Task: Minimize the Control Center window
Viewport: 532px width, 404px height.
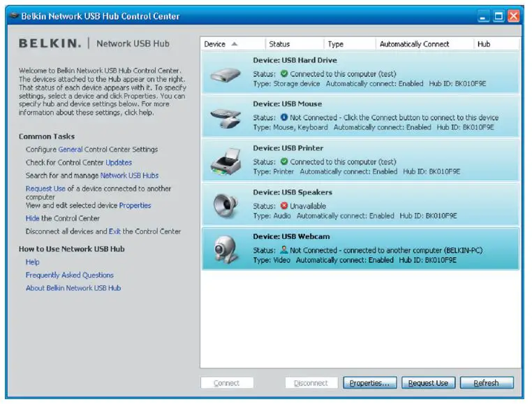Action: [x=483, y=16]
